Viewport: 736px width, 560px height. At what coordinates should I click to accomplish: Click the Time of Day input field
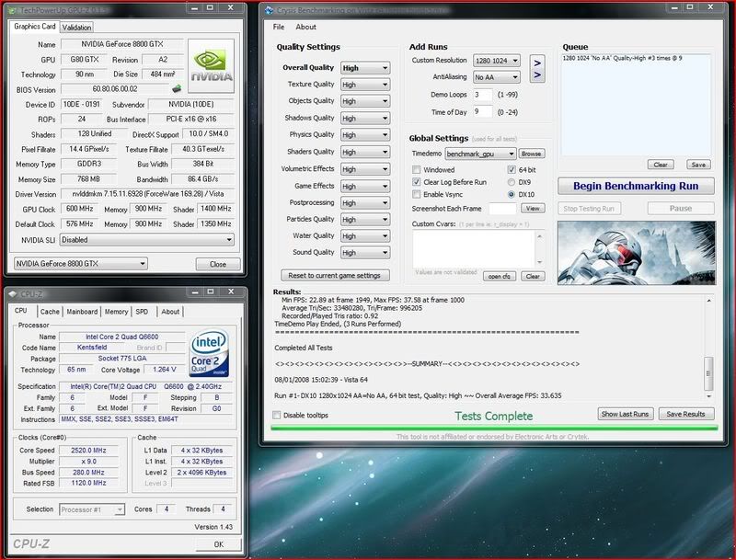[482, 112]
